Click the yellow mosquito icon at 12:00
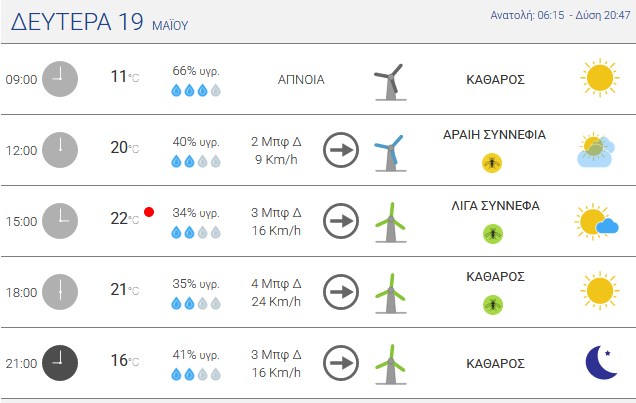Screen dimensions: 636x403 [492, 163]
